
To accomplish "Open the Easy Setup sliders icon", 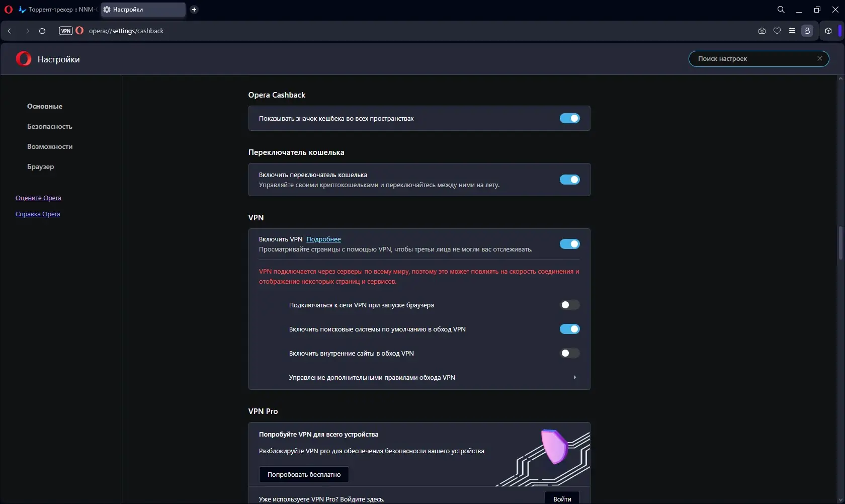I will 792,31.
